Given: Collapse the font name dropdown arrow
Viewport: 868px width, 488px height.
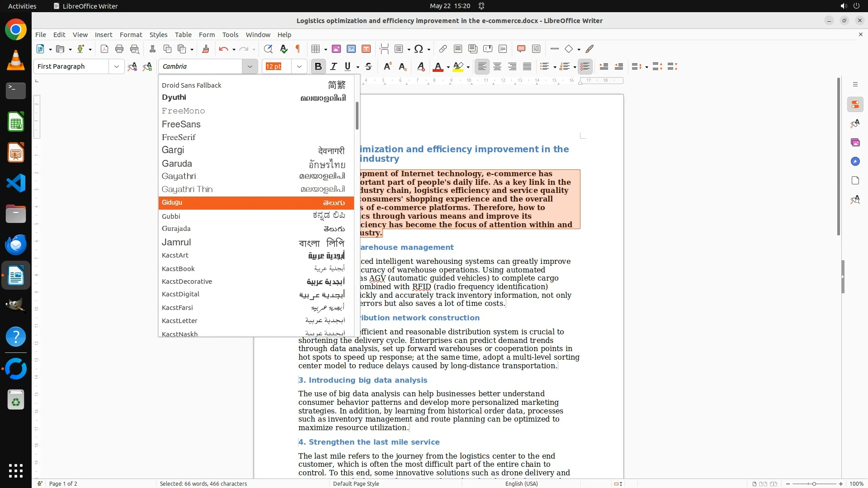Looking at the screenshot, I should pyautogui.click(x=250, y=66).
